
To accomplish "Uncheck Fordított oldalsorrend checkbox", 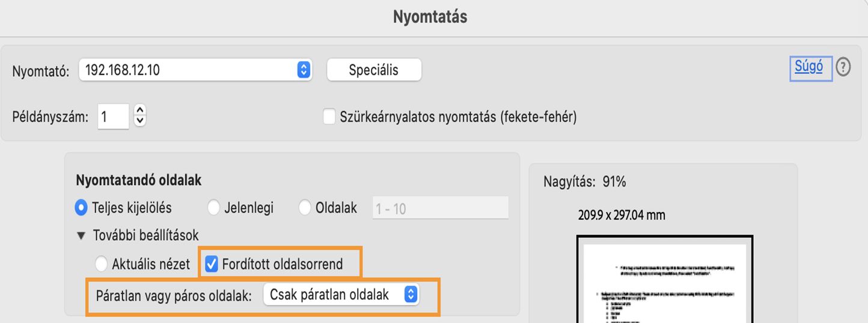I will (x=212, y=264).
